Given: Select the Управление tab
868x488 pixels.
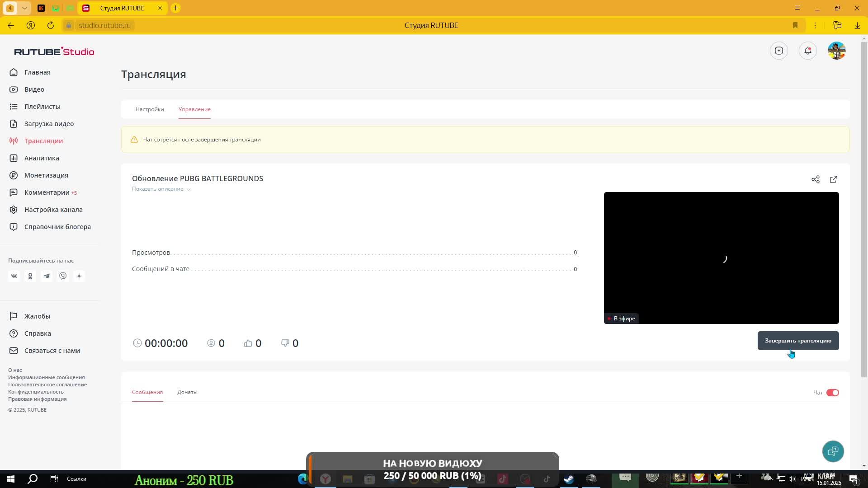Looking at the screenshot, I should 194,109.
